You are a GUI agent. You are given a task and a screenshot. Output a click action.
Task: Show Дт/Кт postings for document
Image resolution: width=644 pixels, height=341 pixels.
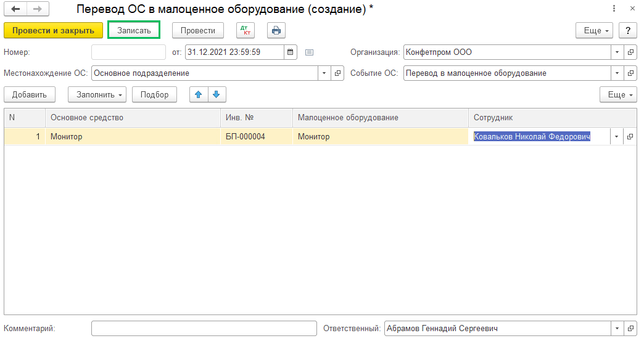pos(245,30)
